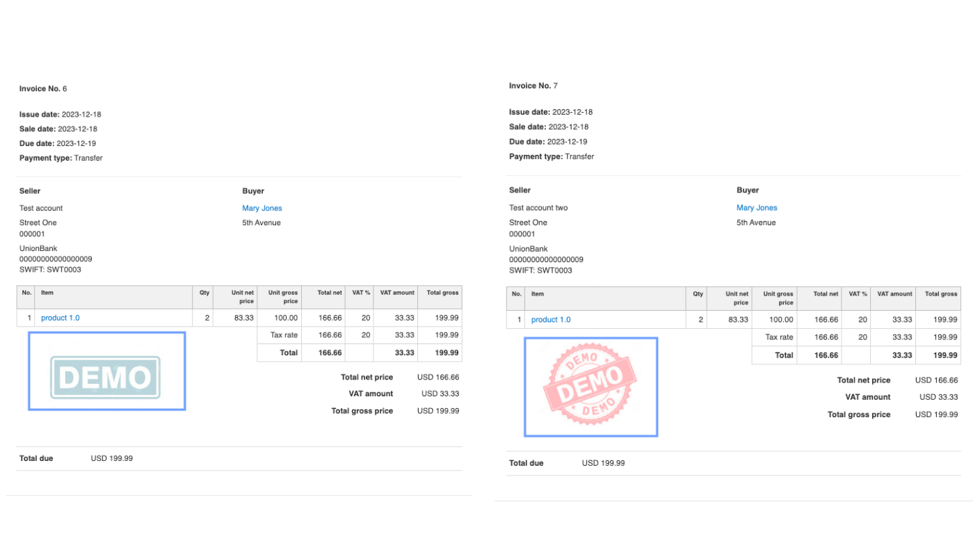
Task: Click the seller name 'Test account two'
Action: [538, 208]
